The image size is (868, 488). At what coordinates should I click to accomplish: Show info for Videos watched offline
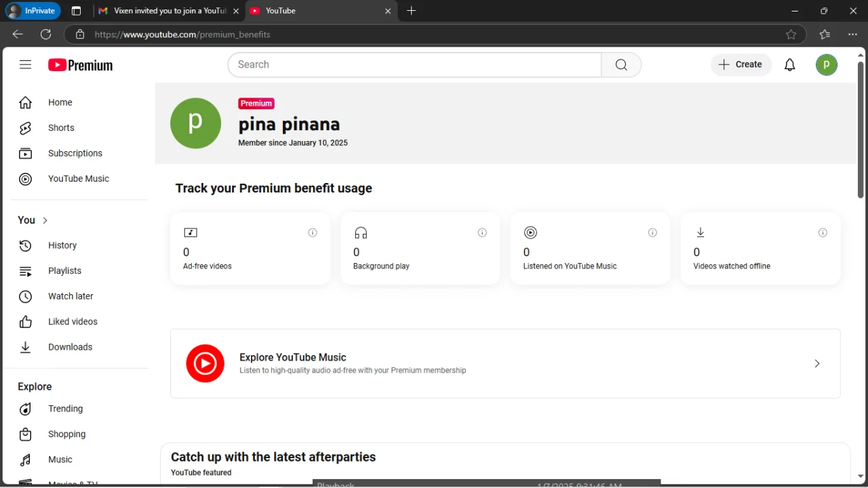[823, 232]
